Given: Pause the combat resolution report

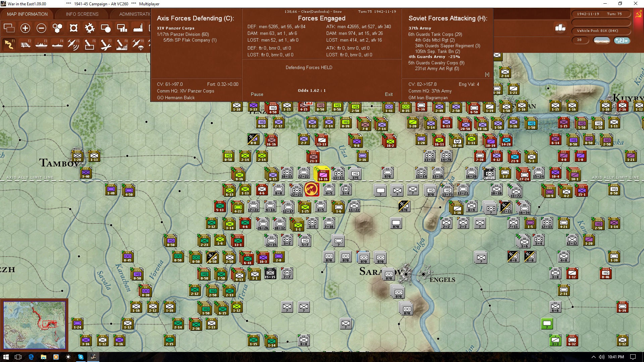Looking at the screenshot, I should 257,95.
